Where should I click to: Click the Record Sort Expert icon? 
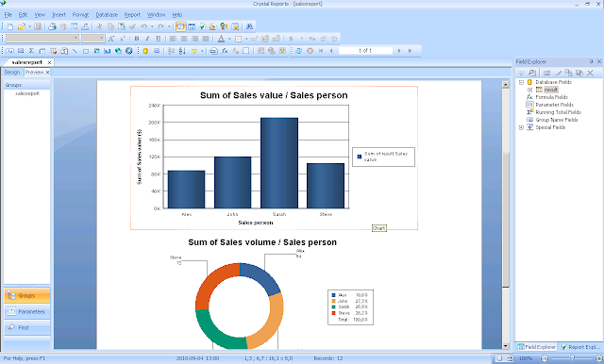tap(182, 51)
